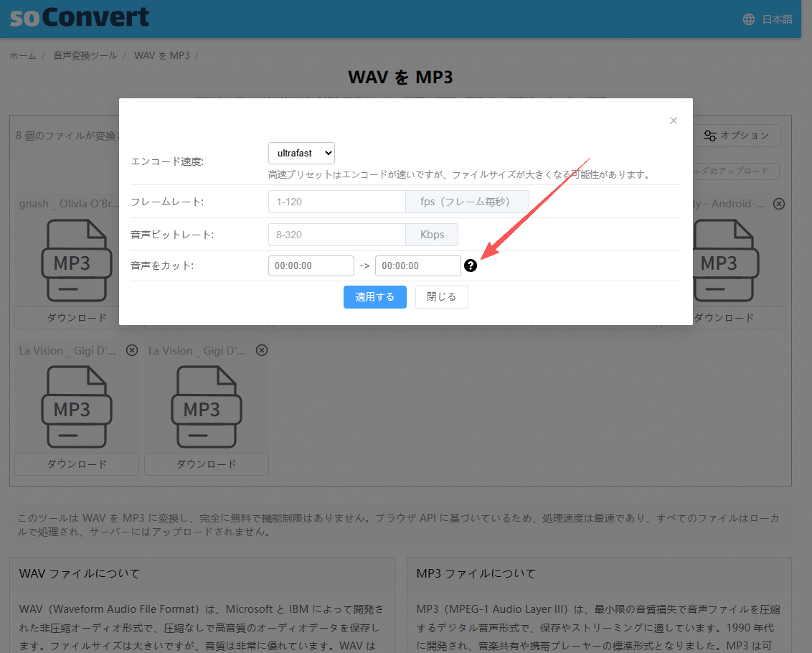Click the ホーム breadcrumb link
Image resolution: width=812 pixels, height=653 pixels.
tap(22, 55)
